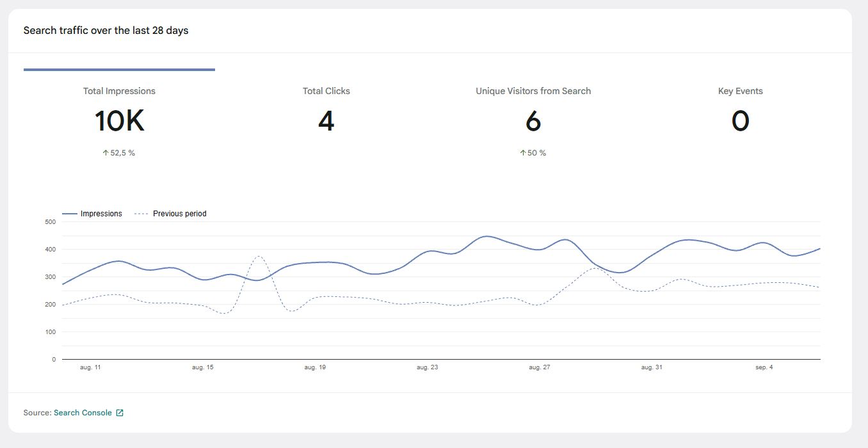868x448 pixels.
Task: Click the aug. 27 date label
Action: point(539,367)
